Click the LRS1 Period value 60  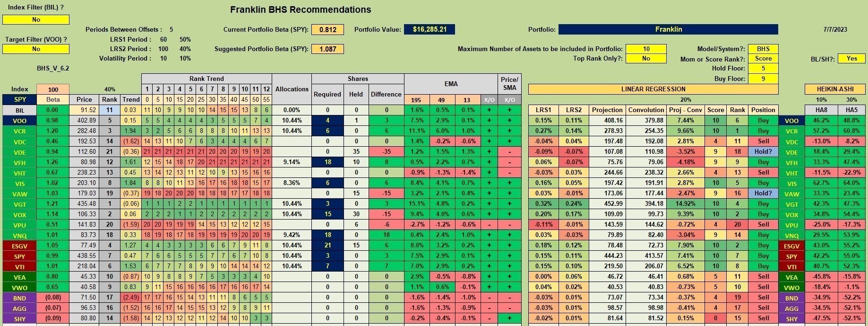[x=163, y=39]
